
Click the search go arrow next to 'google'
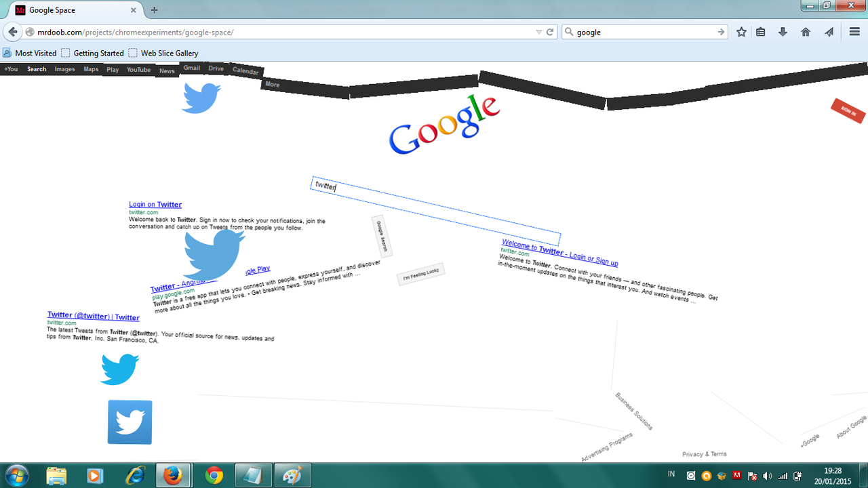[x=722, y=32]
